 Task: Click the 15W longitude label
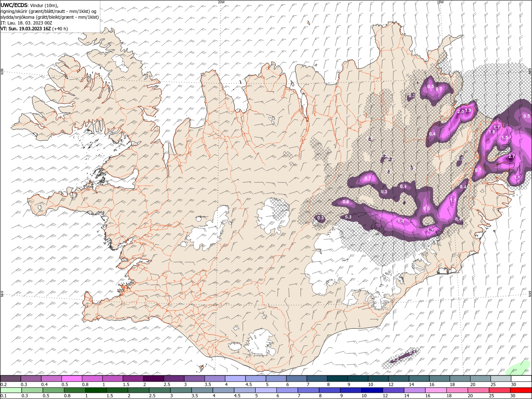pyautogui.click(x=440, y=2)
